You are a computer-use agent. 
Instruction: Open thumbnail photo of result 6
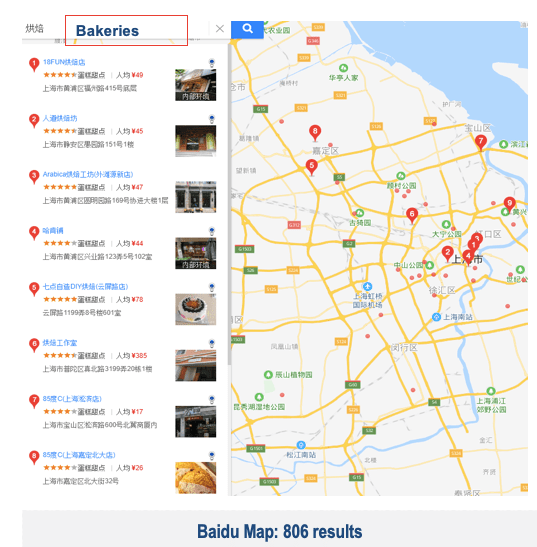pyautogui.click(x=195, y=365)
